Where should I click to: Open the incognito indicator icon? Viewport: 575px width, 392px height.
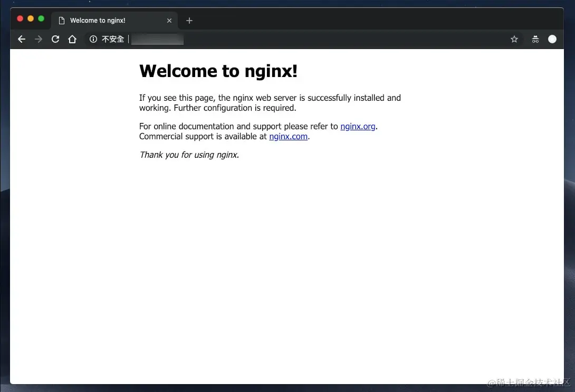tap(535, 39)
